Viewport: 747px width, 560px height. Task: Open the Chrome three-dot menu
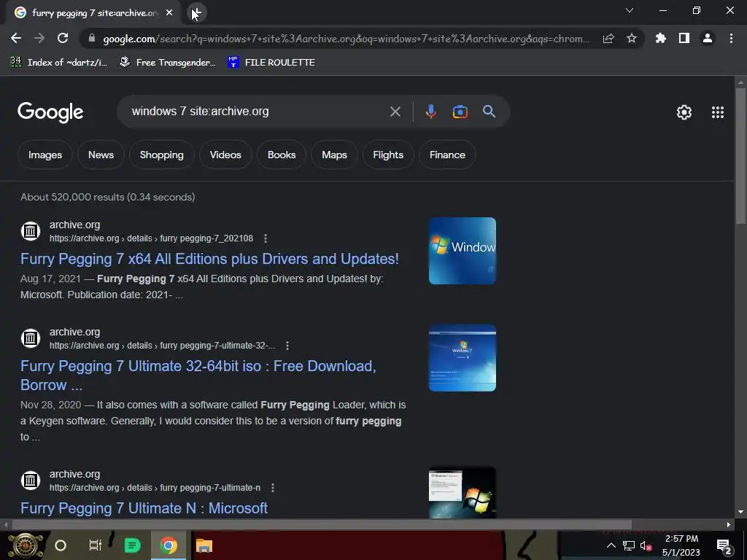[731, 38]
